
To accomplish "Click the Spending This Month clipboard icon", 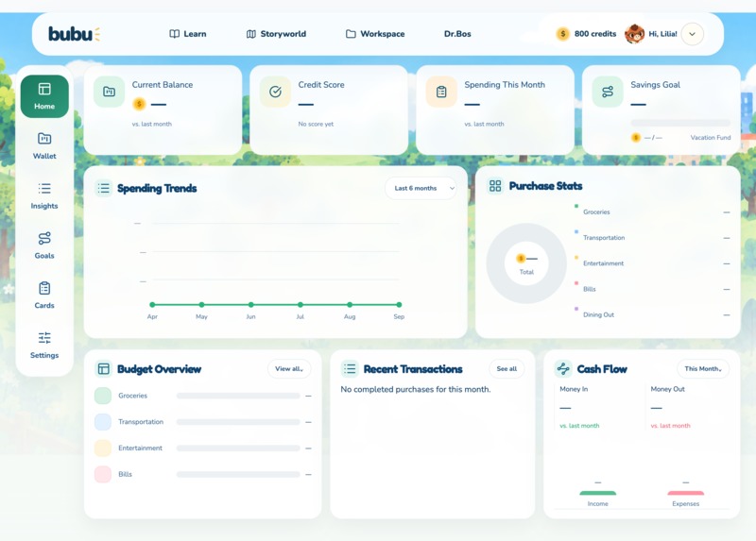I will click(441, 92).
